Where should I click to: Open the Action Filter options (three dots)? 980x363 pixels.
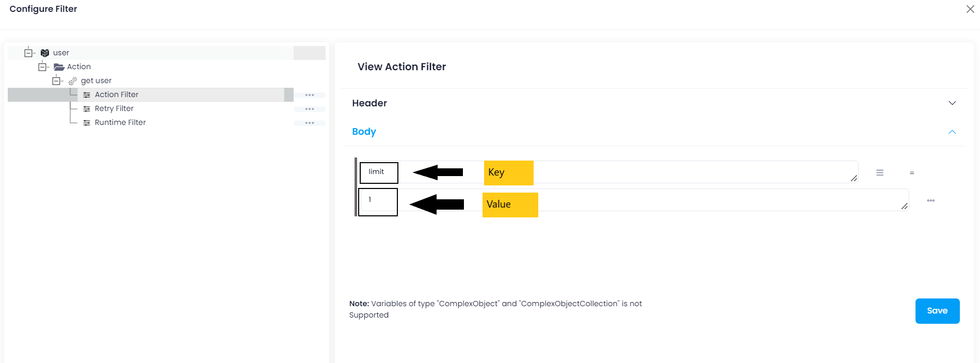click(310, 95)
